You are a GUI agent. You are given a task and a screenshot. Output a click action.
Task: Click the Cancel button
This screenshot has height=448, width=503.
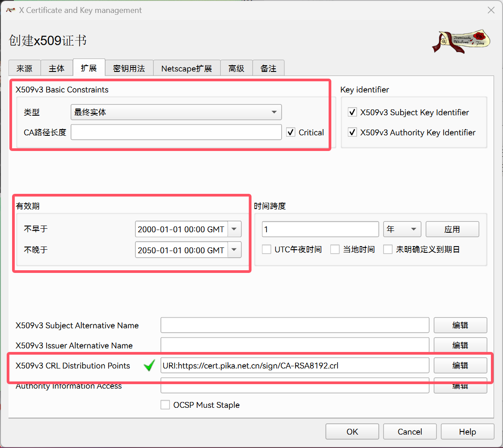tap(410, 431)
